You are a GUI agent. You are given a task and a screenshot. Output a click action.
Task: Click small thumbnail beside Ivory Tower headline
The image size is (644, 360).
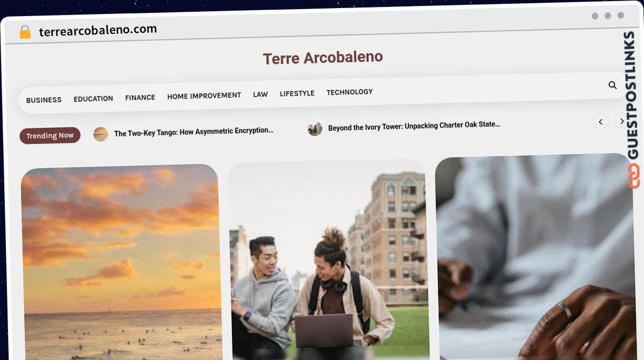[315, 128]
